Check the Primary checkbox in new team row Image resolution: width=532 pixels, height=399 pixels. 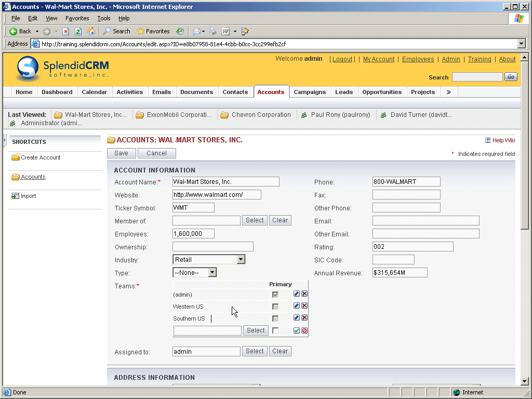[x=275, y=330]
